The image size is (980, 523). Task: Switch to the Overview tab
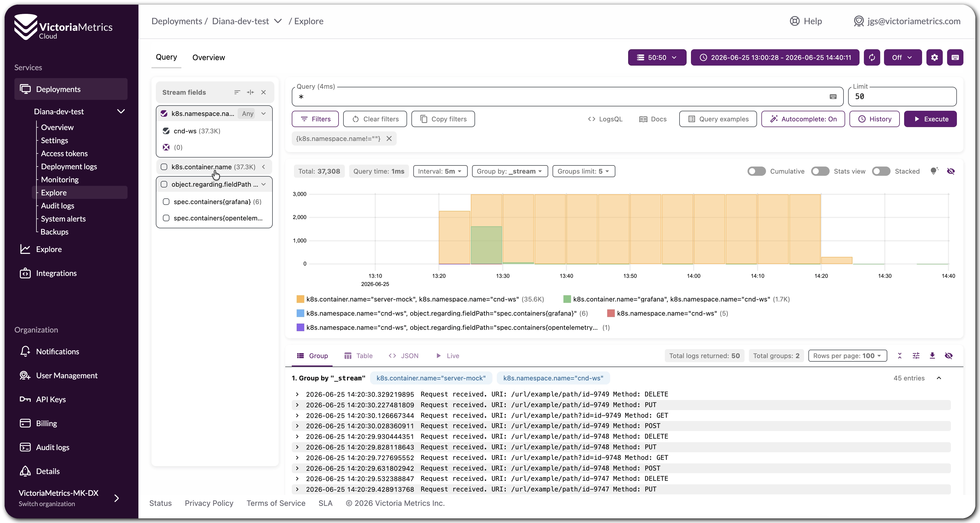click(x=209, y=57)
